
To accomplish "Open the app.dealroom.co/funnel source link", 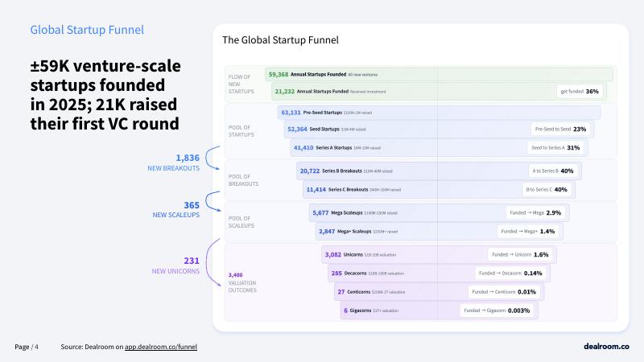I will 161,347.
